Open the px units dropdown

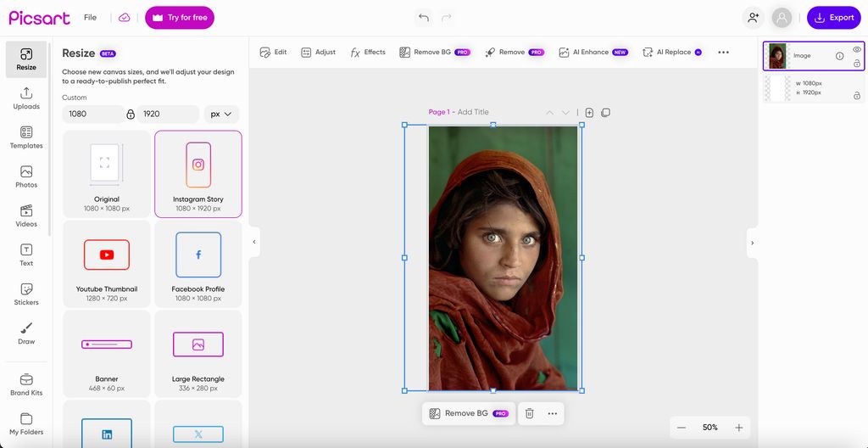click(x=221, y=114)
